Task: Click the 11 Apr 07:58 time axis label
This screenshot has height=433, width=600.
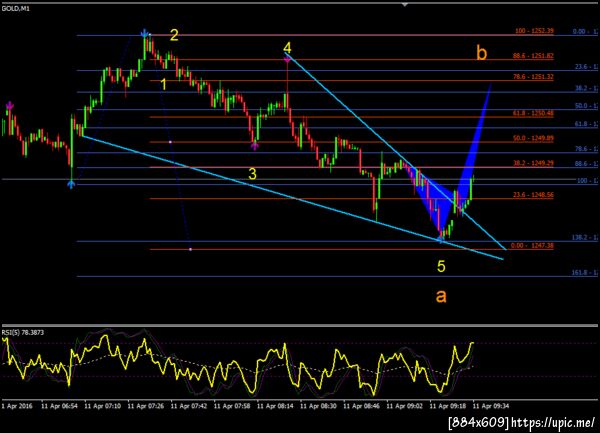Action: point(232,406)
